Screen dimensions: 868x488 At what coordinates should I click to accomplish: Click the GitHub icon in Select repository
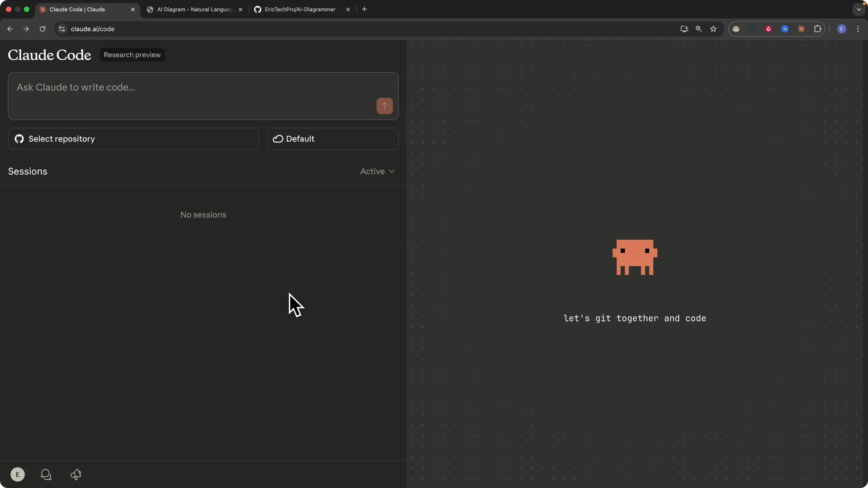19,139
